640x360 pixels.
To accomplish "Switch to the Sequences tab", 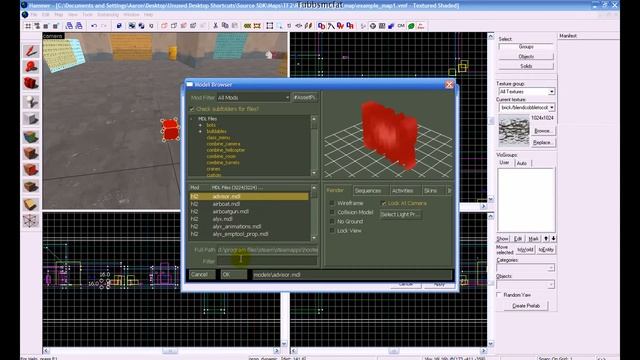I will tap(368, 191).
